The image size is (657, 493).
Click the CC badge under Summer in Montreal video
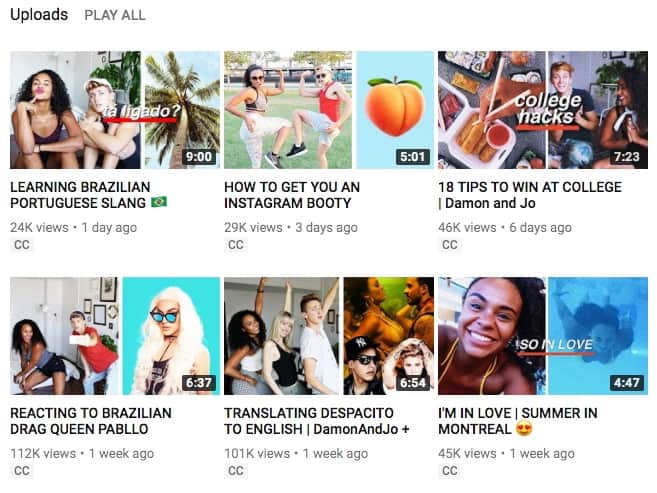(450, 470)
